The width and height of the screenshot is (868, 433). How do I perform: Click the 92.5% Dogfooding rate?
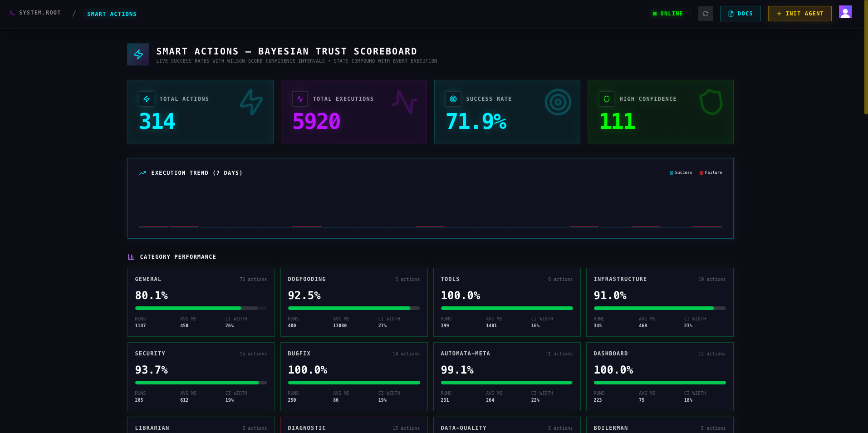(304, 295)
